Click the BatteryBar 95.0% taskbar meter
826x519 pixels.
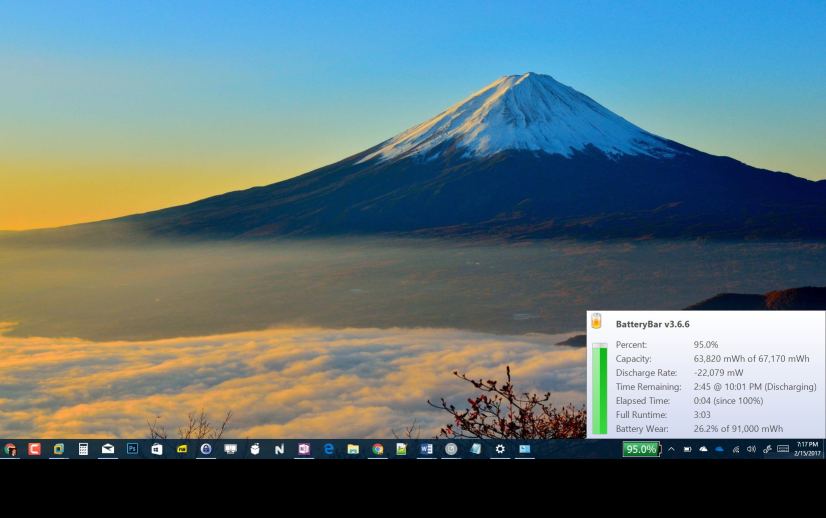point(641,449)
